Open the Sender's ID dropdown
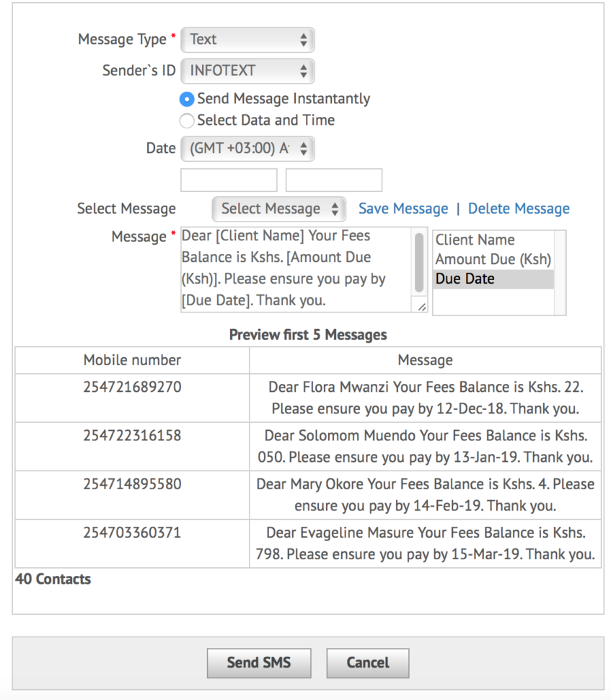Viewport: 611px width, 700px height. [x=247, y=71]
